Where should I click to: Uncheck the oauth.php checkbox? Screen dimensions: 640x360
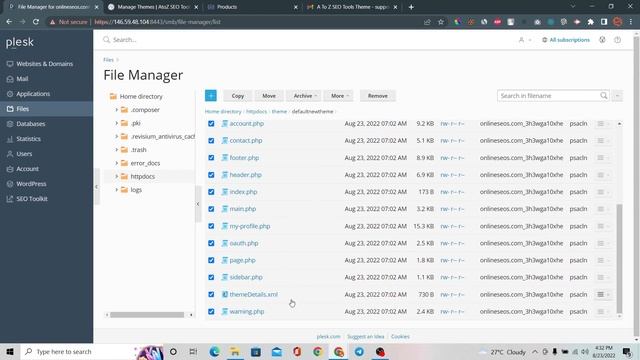click(x=211, y=243)
